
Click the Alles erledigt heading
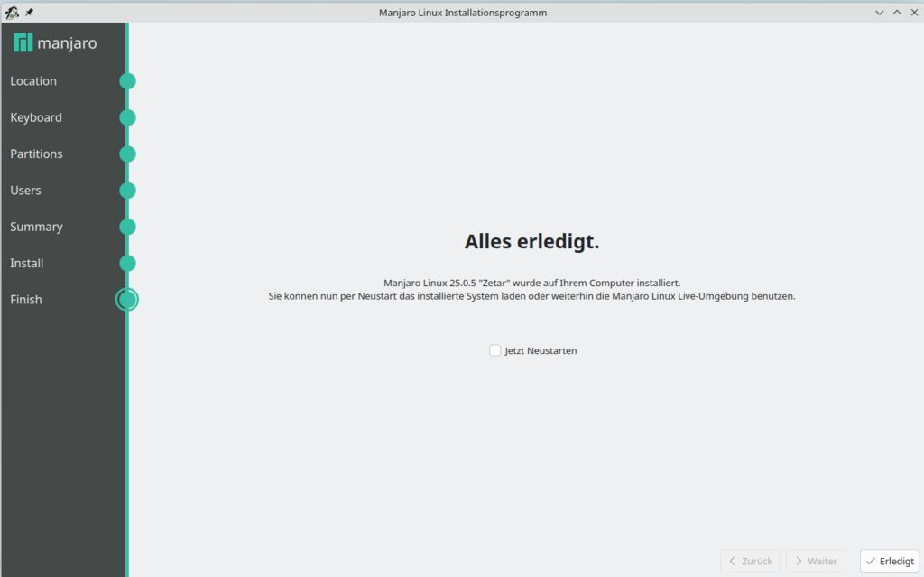point(531,242)
